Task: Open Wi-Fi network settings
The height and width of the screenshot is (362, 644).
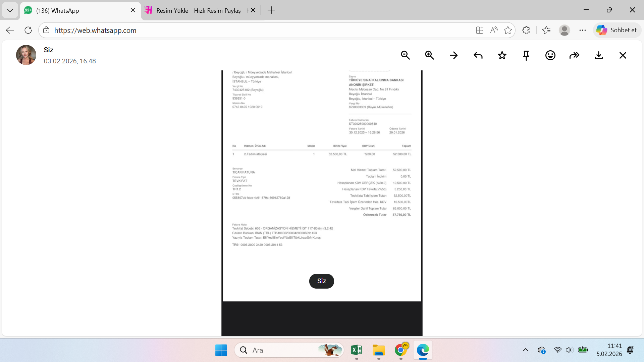Action: [557, 350]
